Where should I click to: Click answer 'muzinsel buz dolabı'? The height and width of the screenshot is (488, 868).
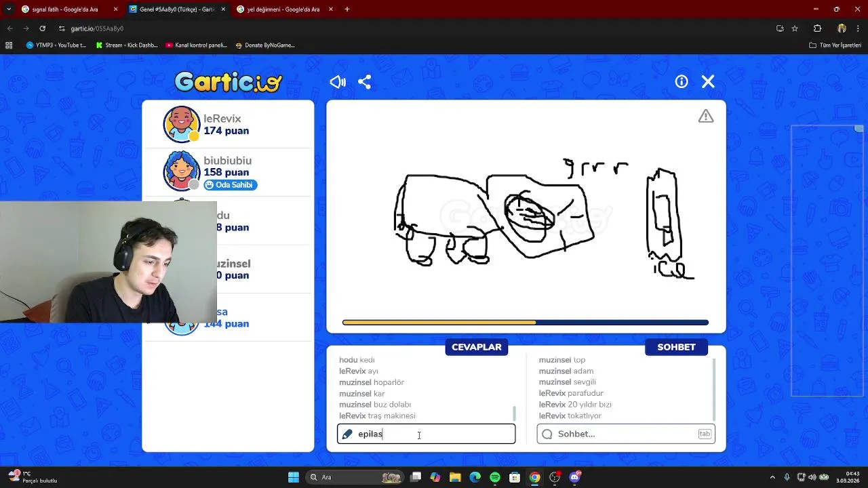click(375, 405)
